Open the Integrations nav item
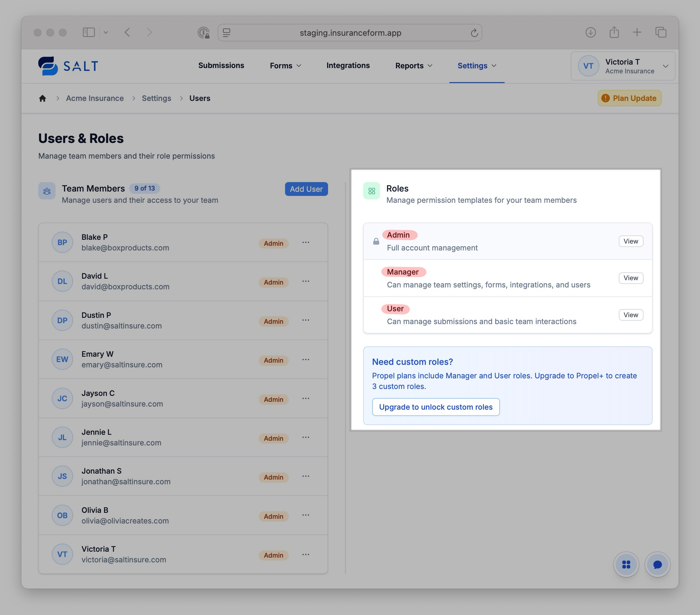Screen dimensions: 700x615 [x=348, y=66]
